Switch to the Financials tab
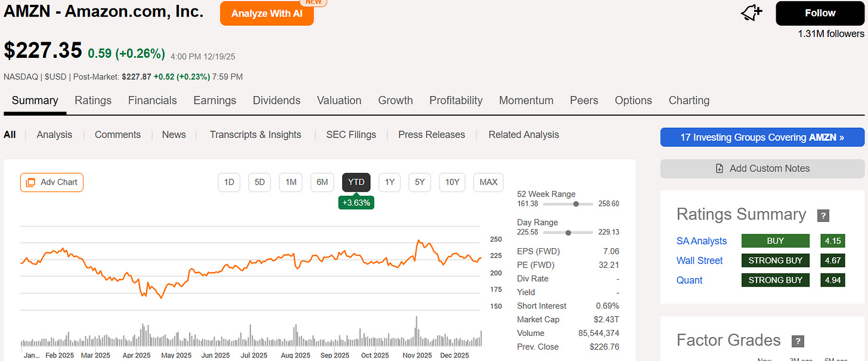Viewport: 868px width, 361px height. [153, 100]
